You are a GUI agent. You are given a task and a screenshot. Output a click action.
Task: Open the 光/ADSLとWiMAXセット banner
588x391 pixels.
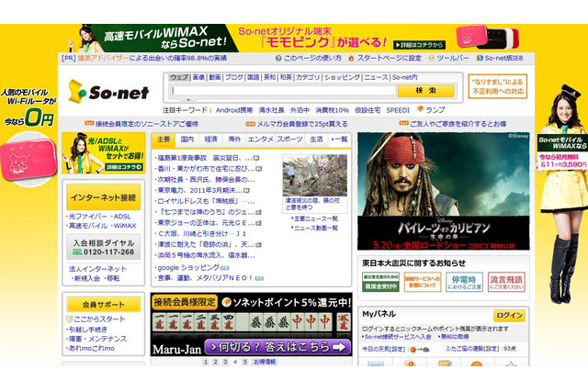point(104,152)
